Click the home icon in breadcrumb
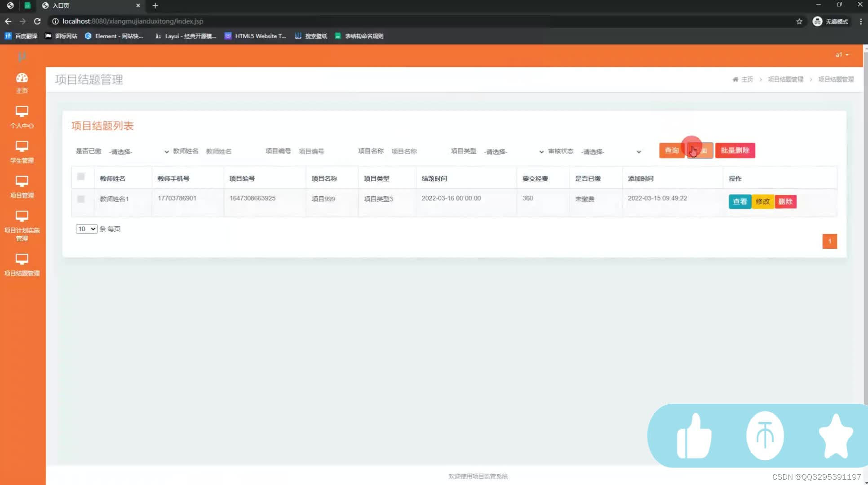This screenshot has width=868, height=485. 735,79
